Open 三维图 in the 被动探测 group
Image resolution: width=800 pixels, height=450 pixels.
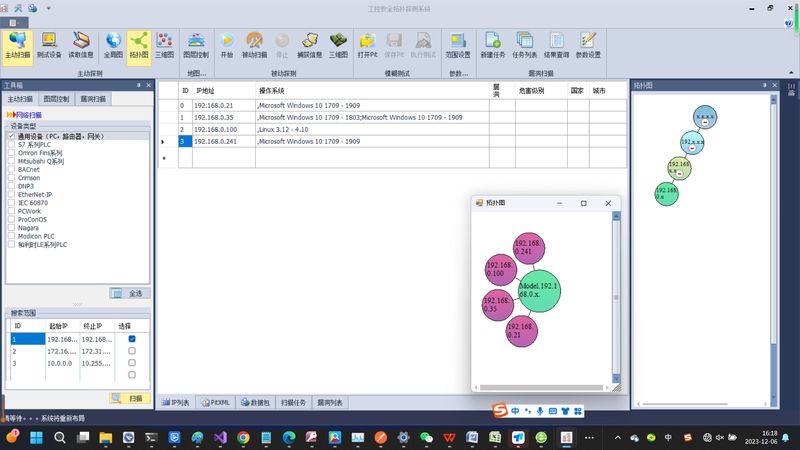coord(338,46)
